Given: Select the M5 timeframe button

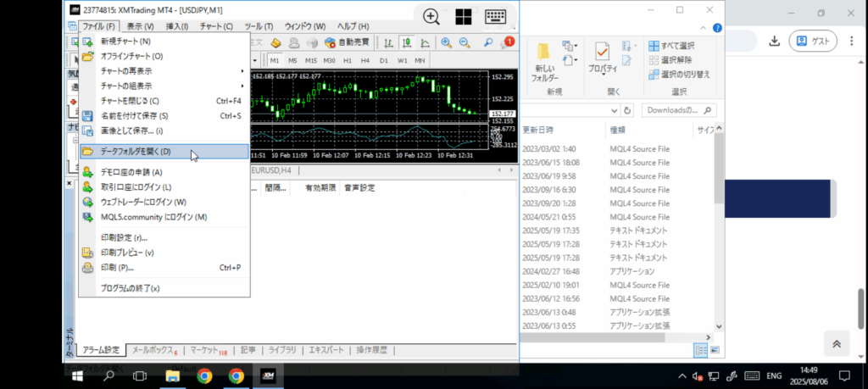Looking at the screenshot, I should (292, 60).
